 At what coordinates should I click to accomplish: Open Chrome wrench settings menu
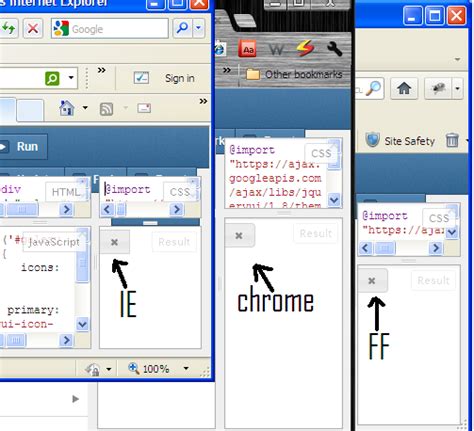coord(334,49)
